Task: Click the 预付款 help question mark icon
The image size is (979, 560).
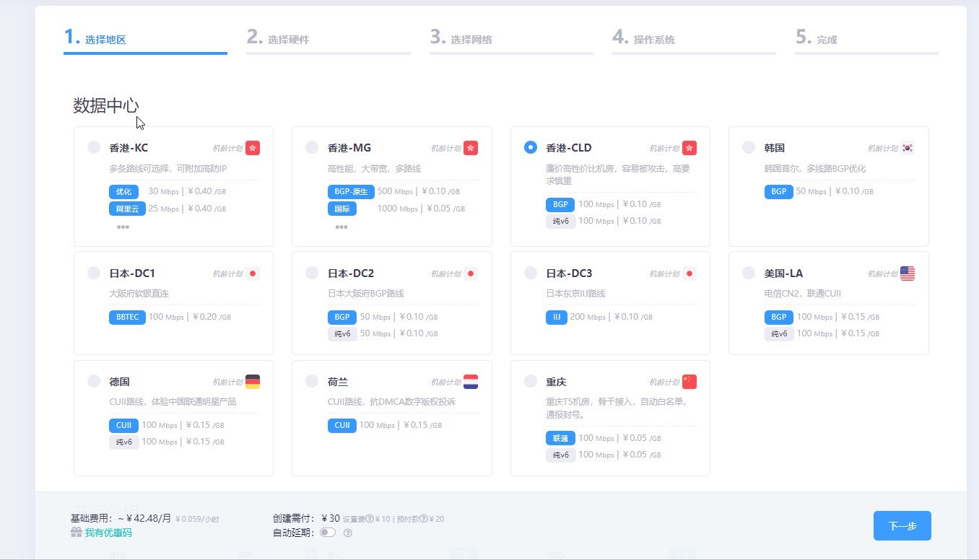Action: pos(423,519)
